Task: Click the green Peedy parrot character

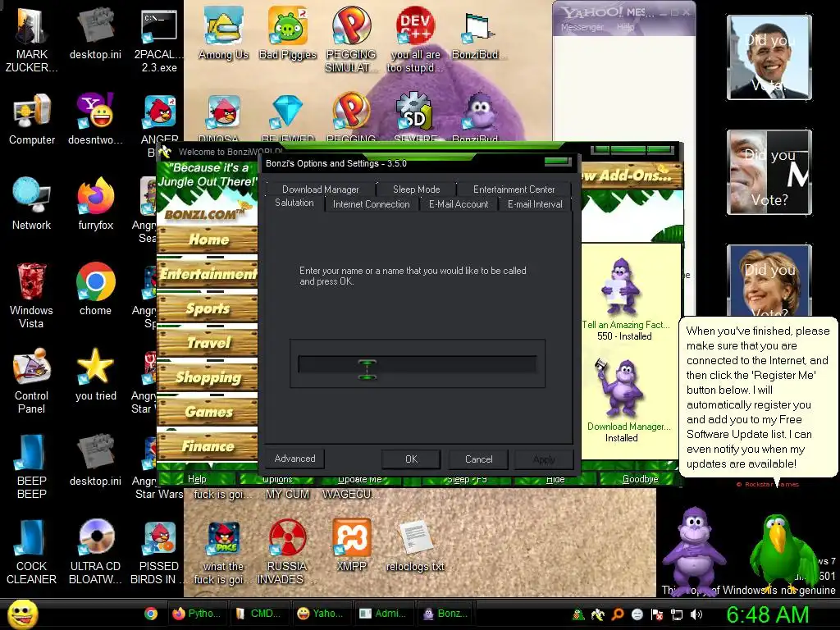Action: pyautogui.click(x=781, y=553)
